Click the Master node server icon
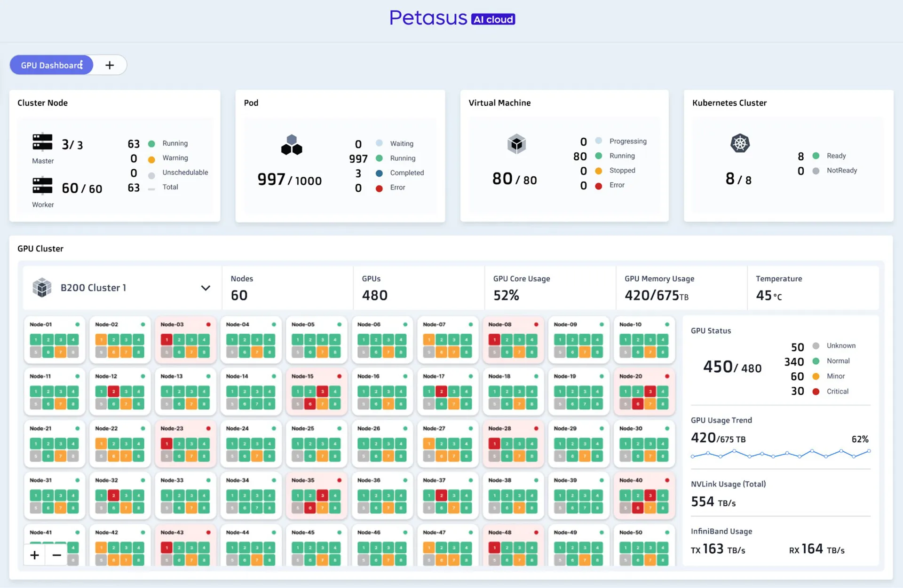The width and height of the screenshot is (903, 588). click(x=42, y=142)
